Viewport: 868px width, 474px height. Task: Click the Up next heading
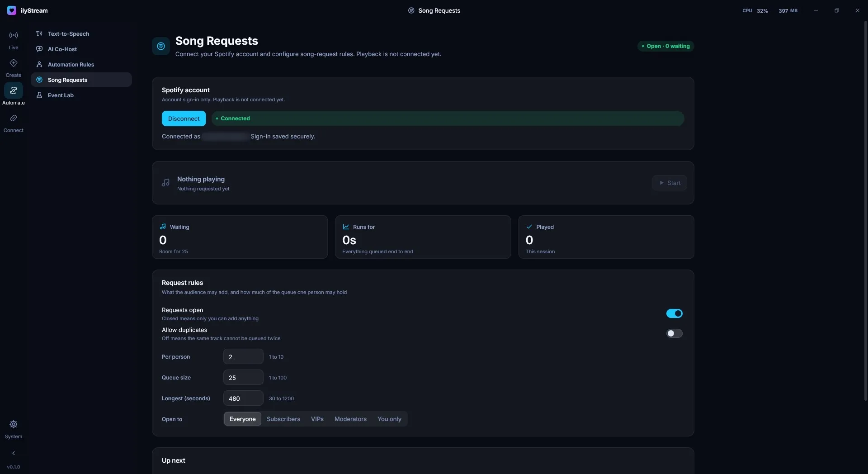(174, 460)
